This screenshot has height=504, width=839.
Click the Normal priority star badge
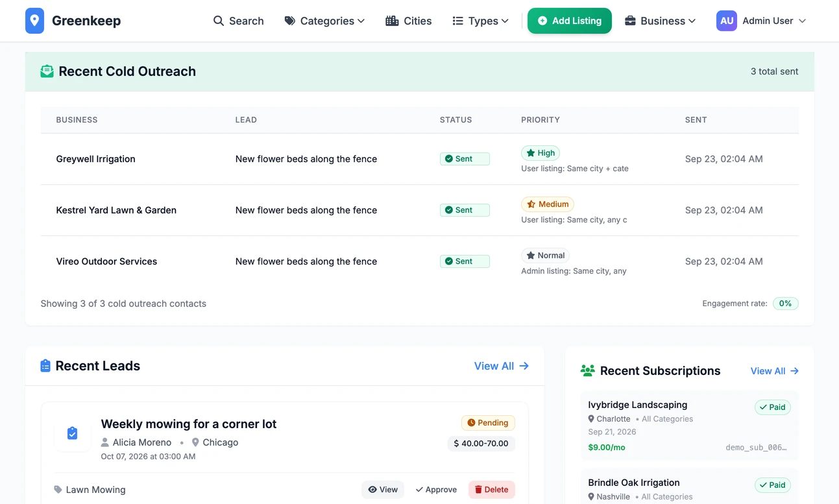coord(545,256)
